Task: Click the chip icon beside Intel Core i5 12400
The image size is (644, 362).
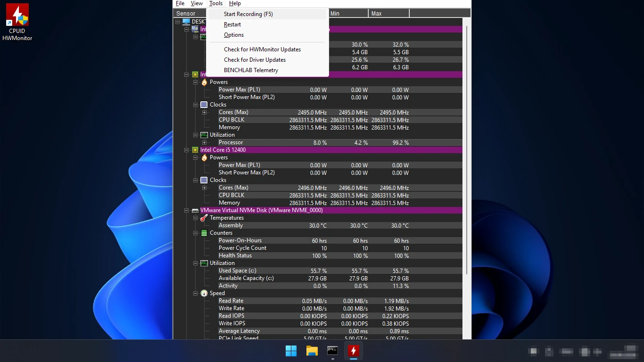Action: pos(195,150)
